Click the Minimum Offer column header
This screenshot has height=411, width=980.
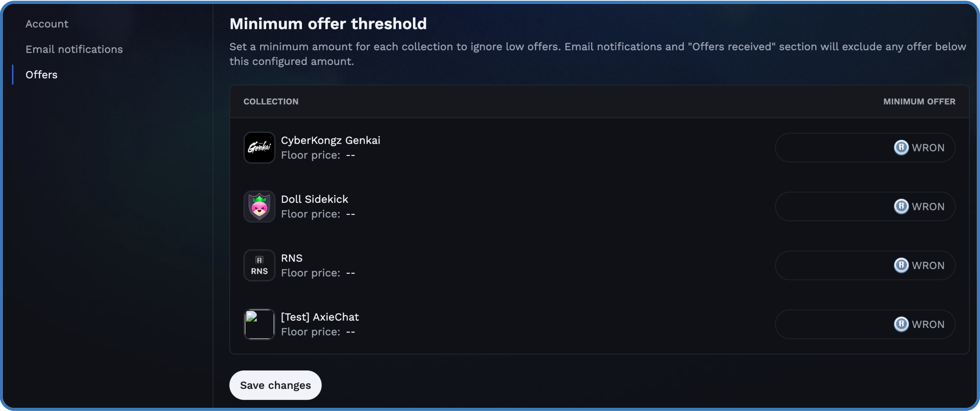click(x=919, y=102)
